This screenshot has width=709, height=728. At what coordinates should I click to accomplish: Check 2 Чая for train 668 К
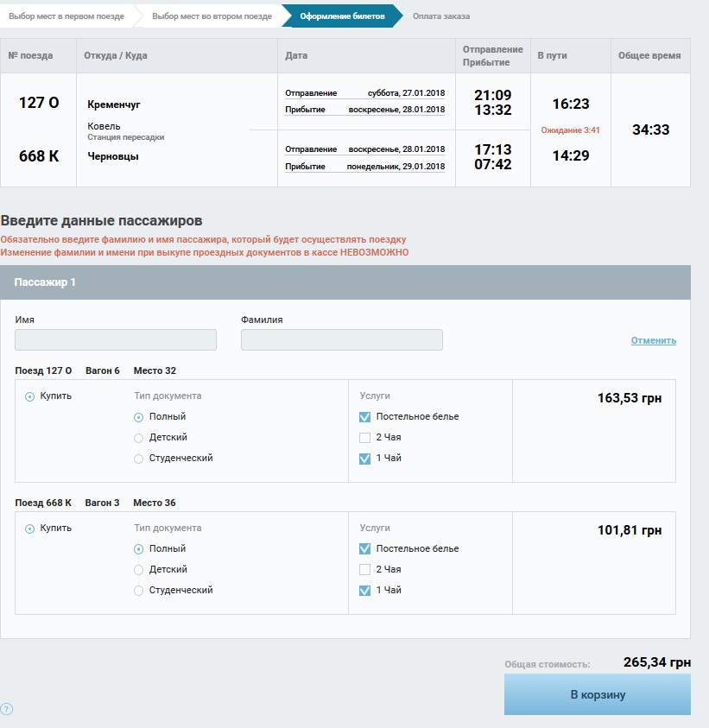[364, 570]
